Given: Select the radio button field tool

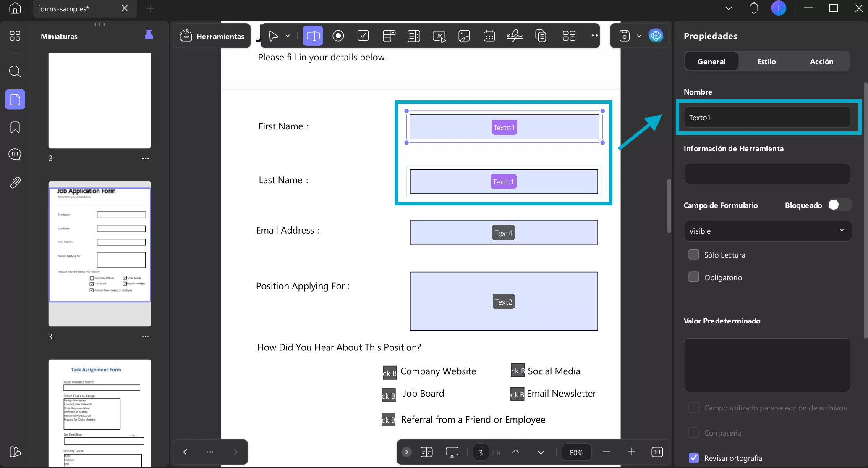Looking at the screenshot, I should click(338, 36).
